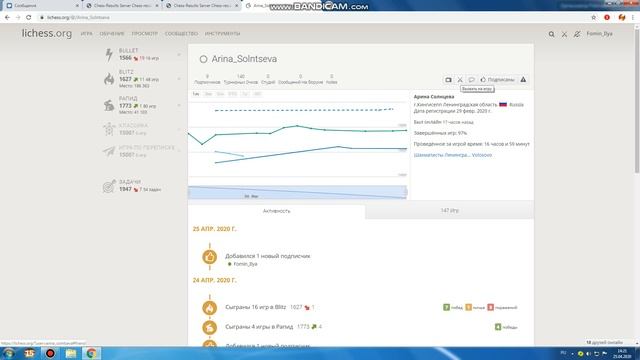Open Сообщений на форуме count

point(300,79)
